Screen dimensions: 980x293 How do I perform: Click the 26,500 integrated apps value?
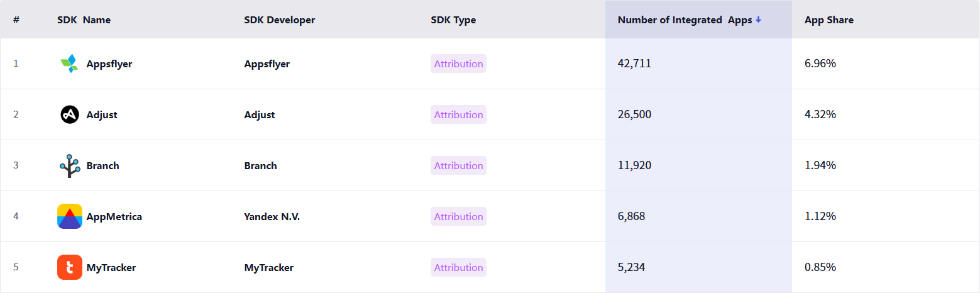click(635, 114)
